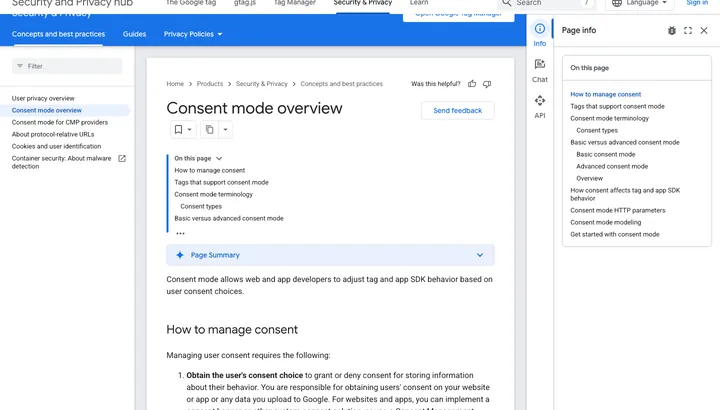Open Consent mode for CMP providers

click(x=60, y=122)
